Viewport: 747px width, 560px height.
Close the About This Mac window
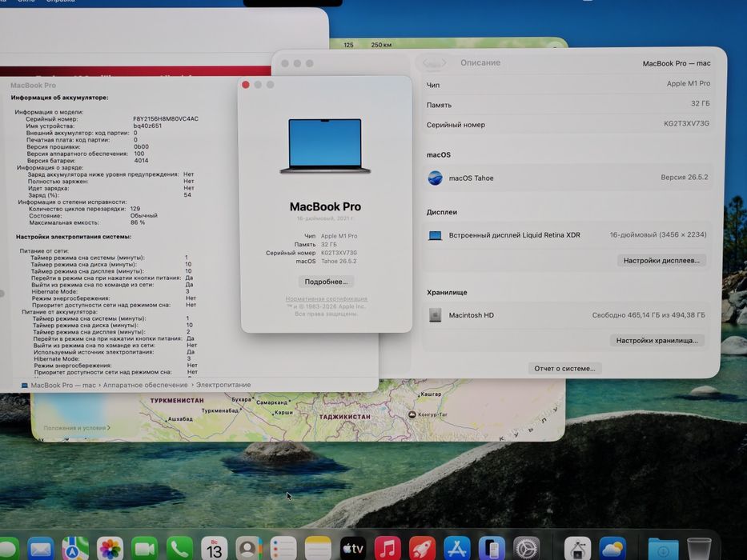[x=245, y=85]
